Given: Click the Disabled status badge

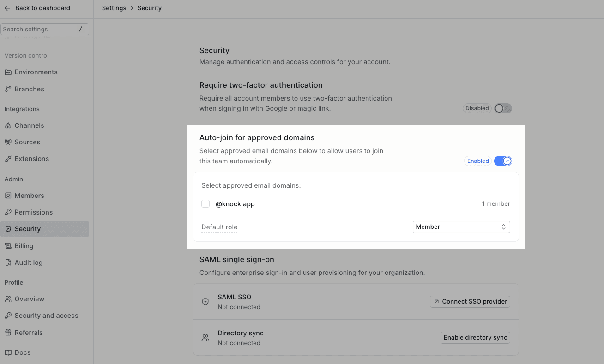Looking at the screenshot, I should pyautogui.click(x=477, y=108).
